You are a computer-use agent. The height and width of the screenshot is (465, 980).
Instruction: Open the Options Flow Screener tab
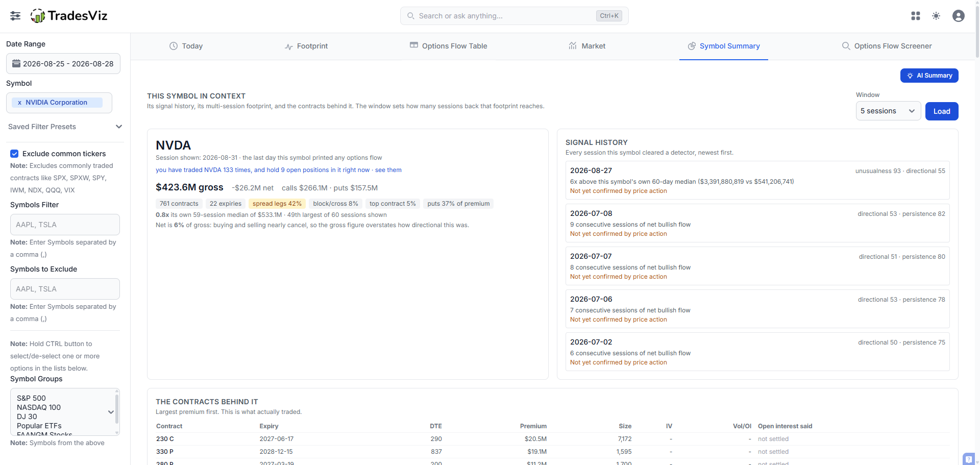tap(887, 46)
